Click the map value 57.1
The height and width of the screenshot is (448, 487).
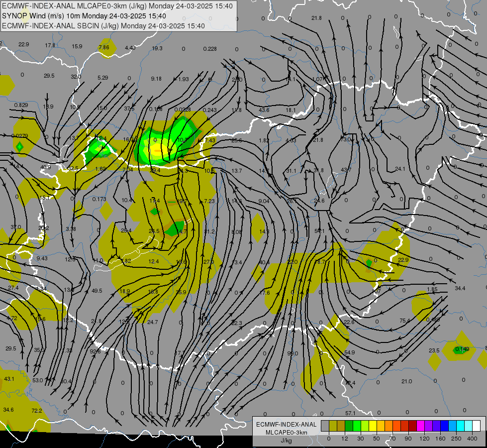pyautogui.click(x=350, y=413)
